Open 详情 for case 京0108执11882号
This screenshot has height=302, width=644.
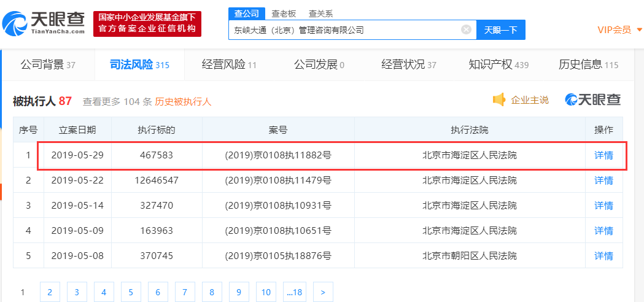pos(603,155)
